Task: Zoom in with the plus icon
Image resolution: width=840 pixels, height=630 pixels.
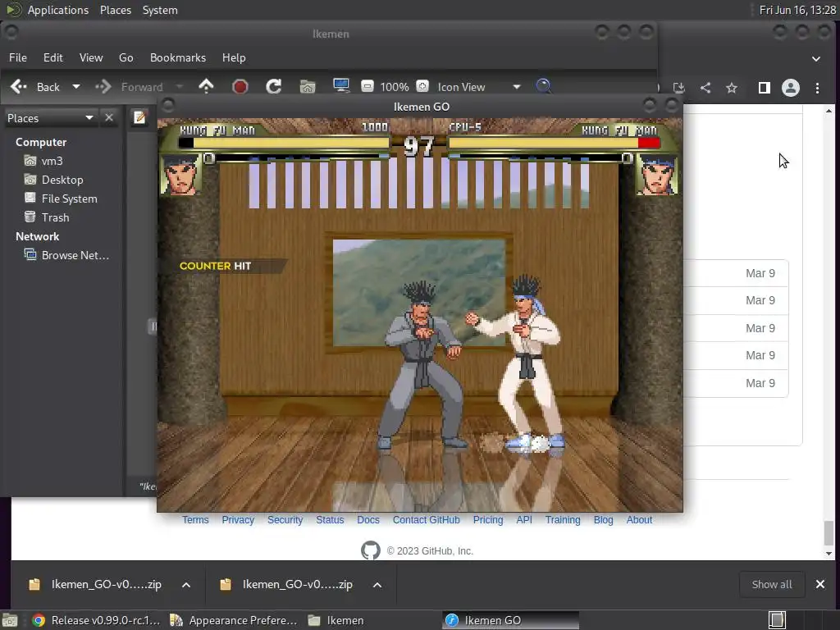Action: (x=422, y=86)
